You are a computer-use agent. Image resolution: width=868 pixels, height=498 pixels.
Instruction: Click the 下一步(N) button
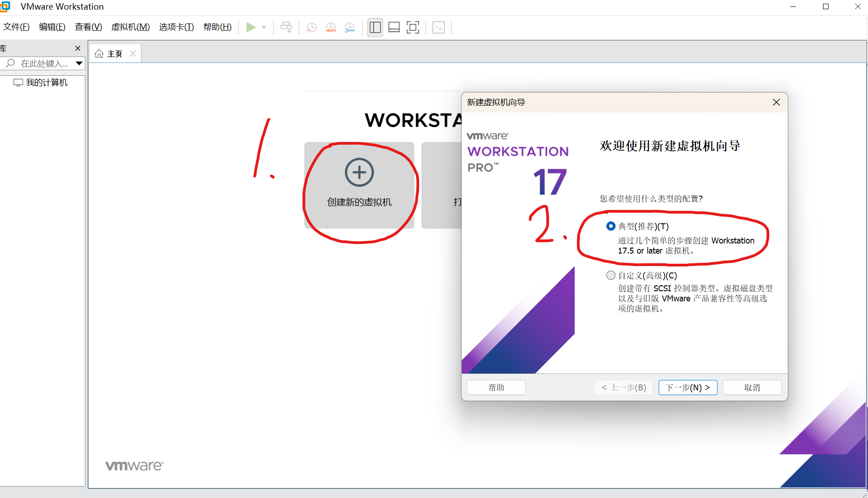tap(688, 387)
